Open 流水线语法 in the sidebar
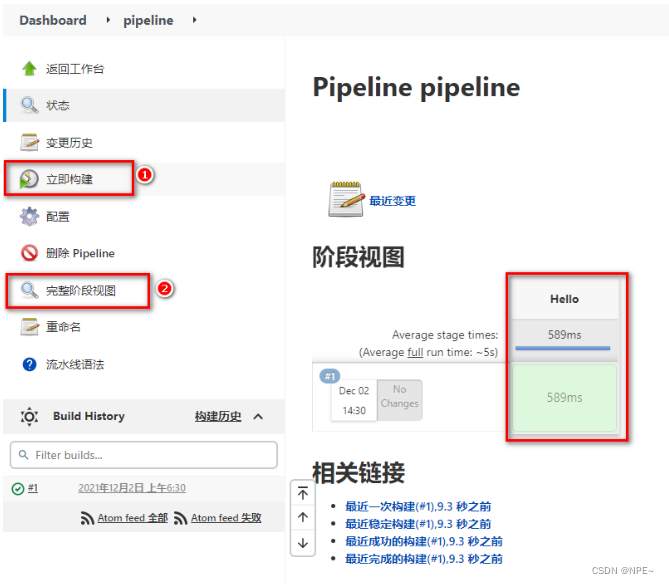 tap(75, 365)
